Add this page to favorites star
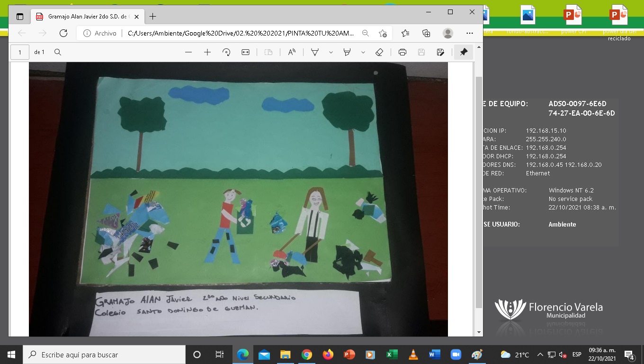This screenshot has width=644, height=364. pos(383,33)
